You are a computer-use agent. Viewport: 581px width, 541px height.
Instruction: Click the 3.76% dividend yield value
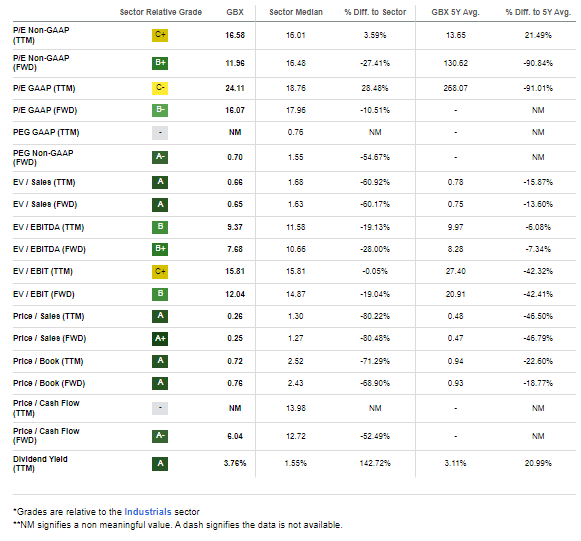pyautogui.click(x=235, y=463)
